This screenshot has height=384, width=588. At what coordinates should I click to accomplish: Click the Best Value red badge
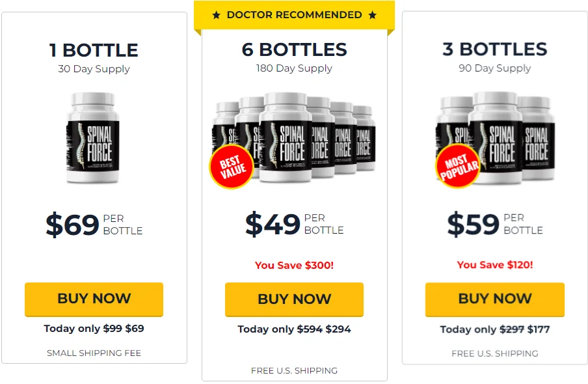point(230,167)
